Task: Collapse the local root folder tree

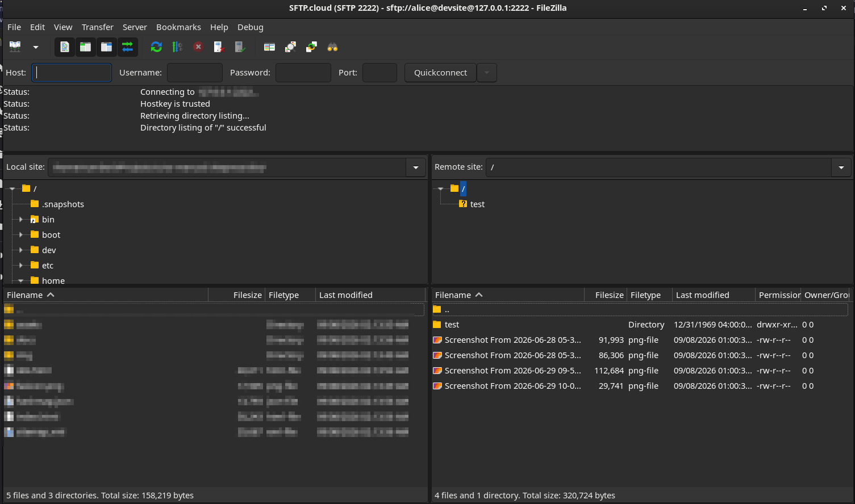Action: (12, 188)
